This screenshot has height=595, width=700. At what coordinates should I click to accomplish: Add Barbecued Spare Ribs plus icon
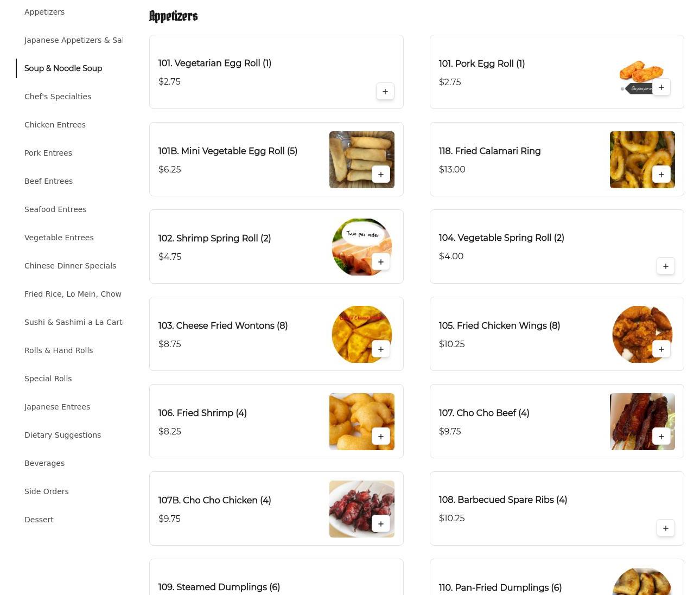tap(666, 528)
